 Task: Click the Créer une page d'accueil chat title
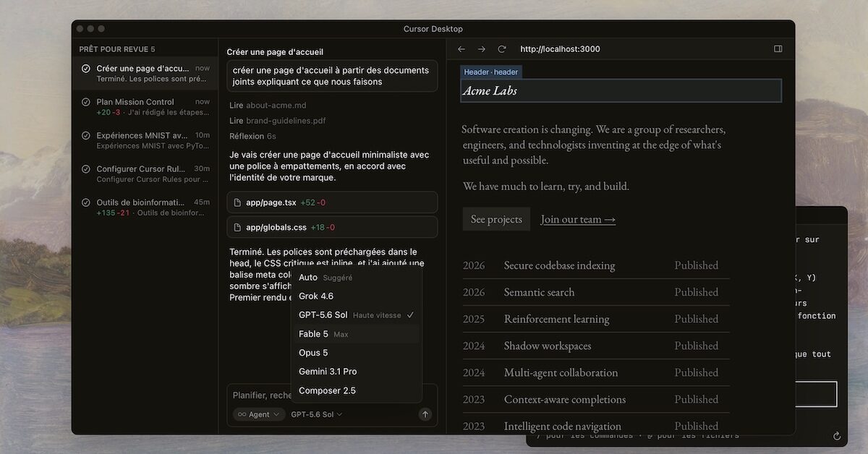(x=275, y=52)
